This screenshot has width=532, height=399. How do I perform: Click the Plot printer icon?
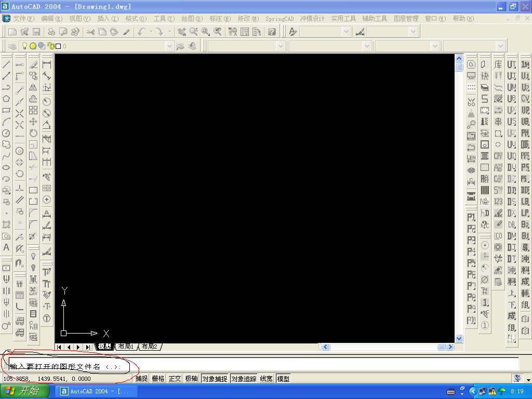(x=51, y=32)
